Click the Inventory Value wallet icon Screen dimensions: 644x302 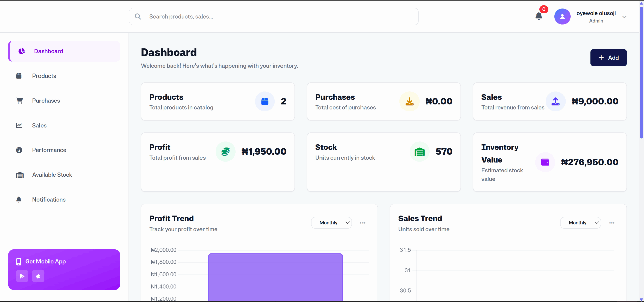[x=545, y=162]
